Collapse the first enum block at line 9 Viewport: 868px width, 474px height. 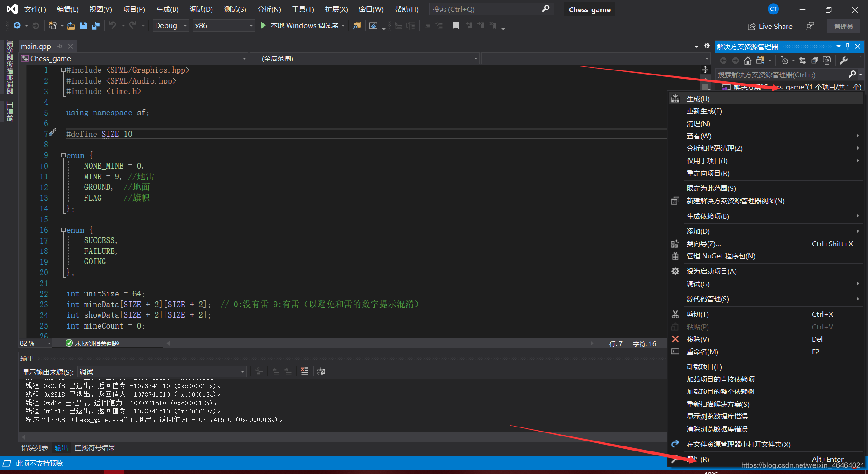pos(64,155)
